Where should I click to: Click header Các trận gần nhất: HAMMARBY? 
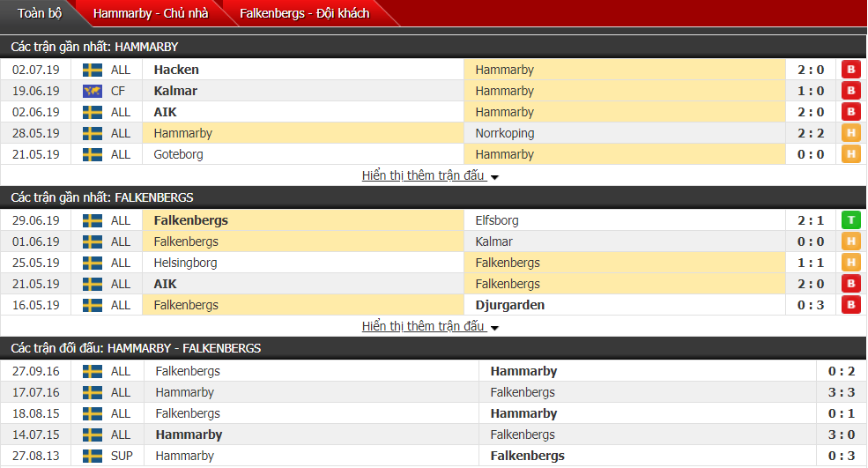point(94,47)
